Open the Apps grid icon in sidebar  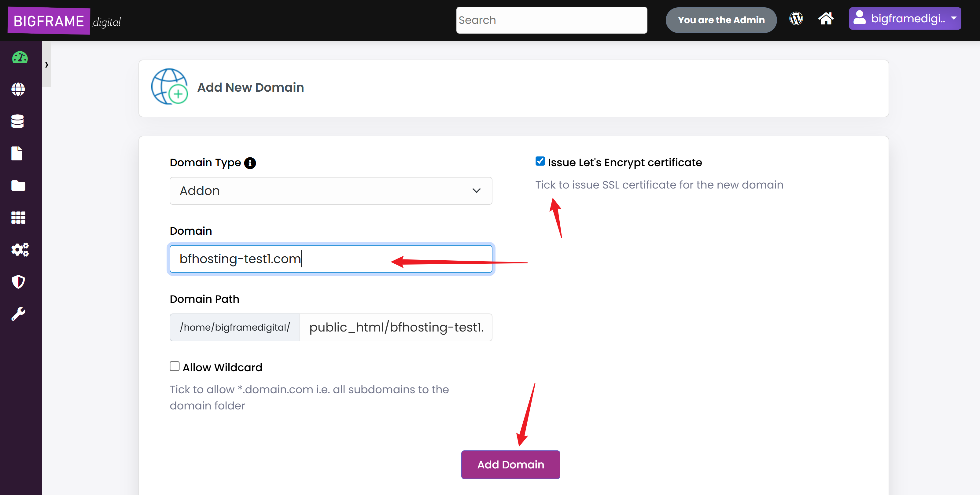18,218
